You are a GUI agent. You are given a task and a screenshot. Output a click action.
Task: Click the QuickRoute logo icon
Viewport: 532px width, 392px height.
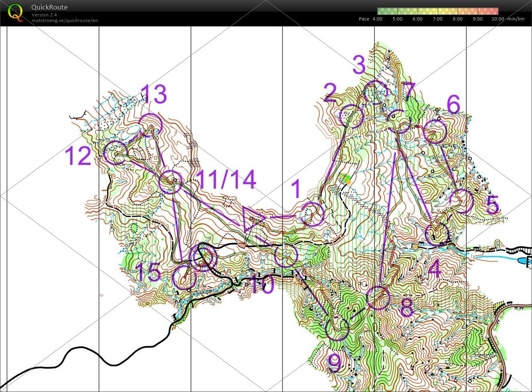tap(15, 12)
